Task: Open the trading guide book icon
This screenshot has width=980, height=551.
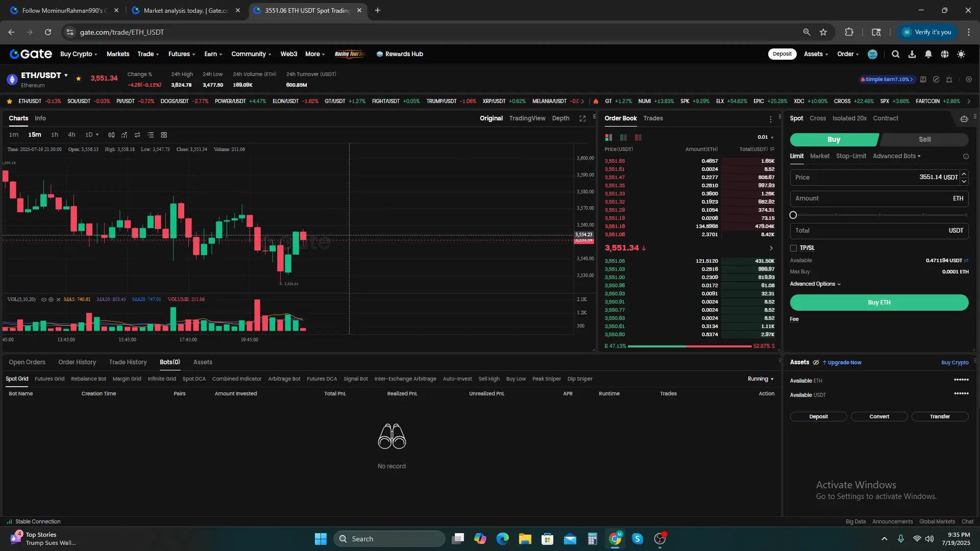Action: click(923, 80)
